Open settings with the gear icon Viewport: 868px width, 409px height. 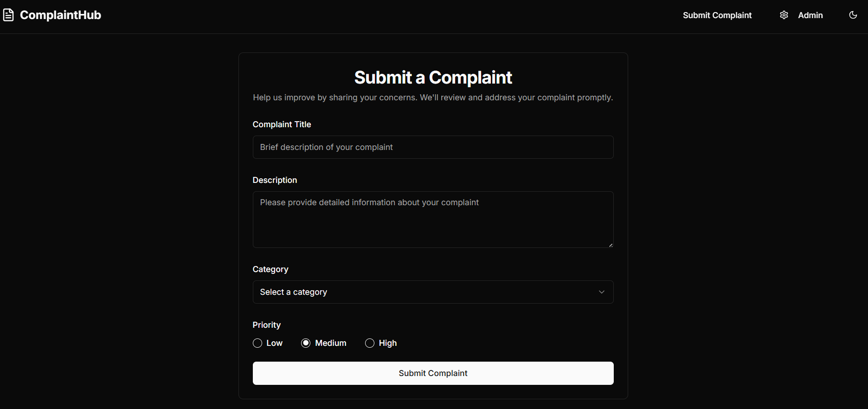point(784,15)
